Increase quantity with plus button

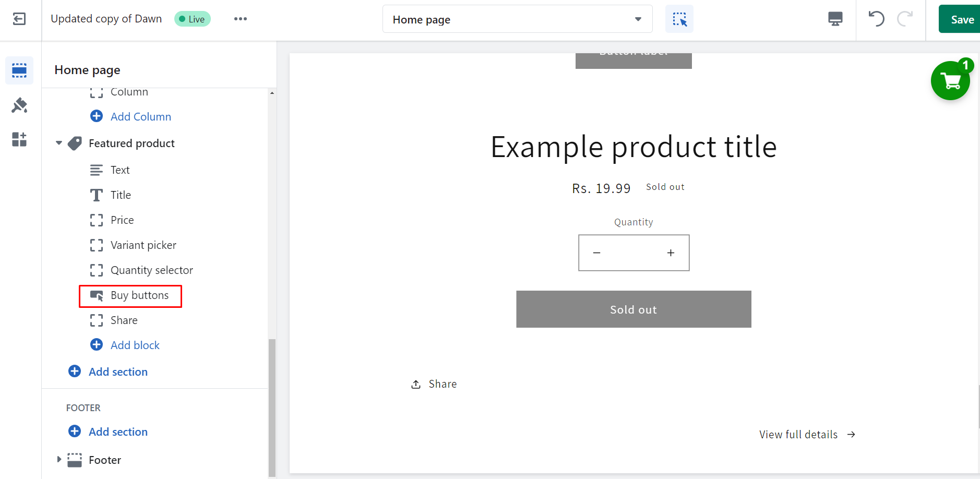pyautogui.click(x=671, y=253)
